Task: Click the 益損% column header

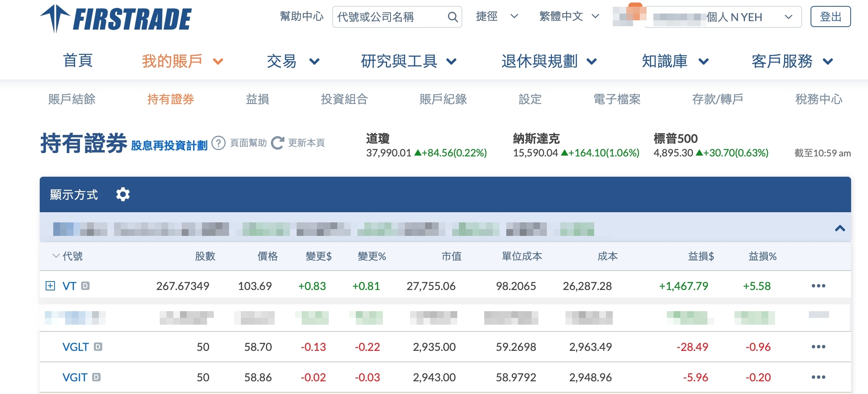Action: coord(763,256)
